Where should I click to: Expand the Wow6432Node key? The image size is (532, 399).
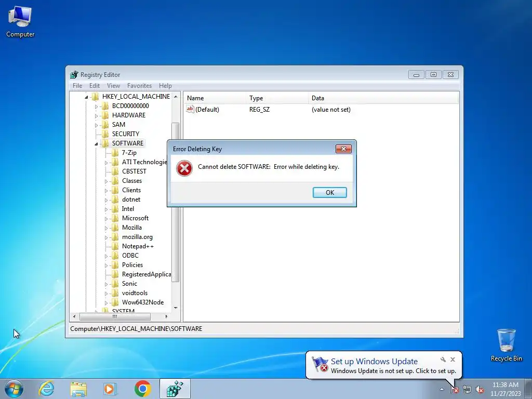[x=106, y=303]
